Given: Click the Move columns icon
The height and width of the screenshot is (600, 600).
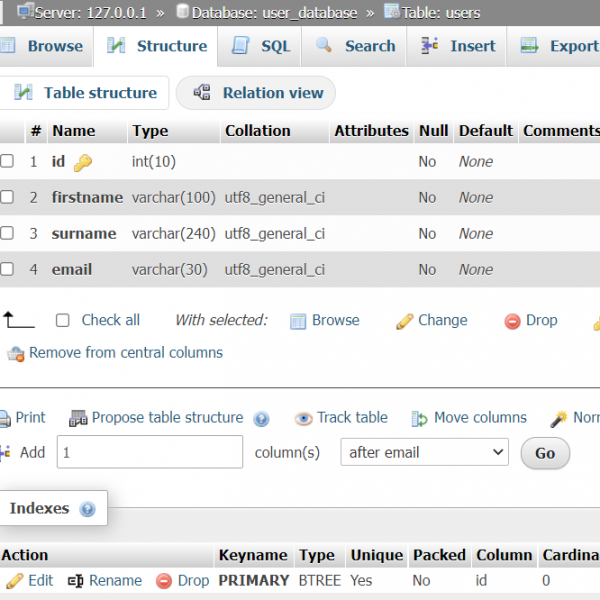Looking at the screenshot, I should [419, 419].
